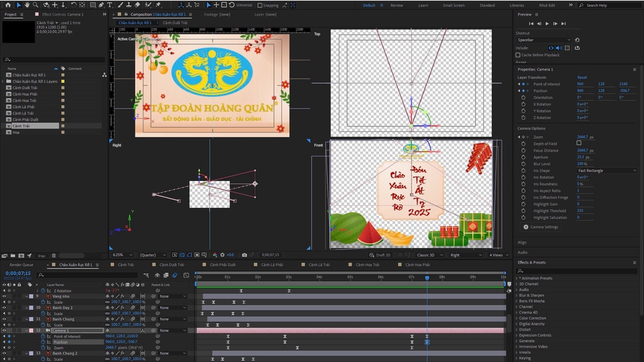644x362 pixels.
Task: Select the Clone Stamp tool
Action: 129,5
